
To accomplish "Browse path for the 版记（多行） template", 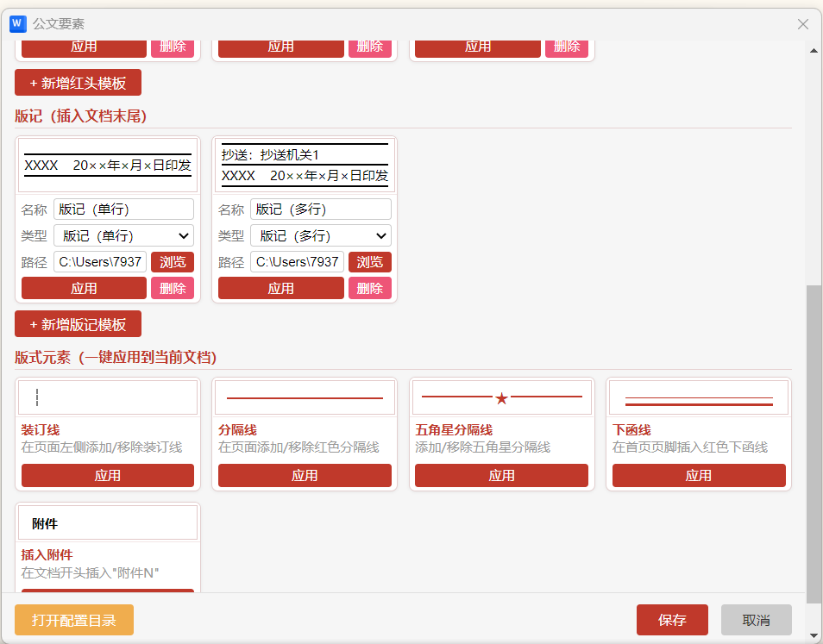I will [369, 262].
